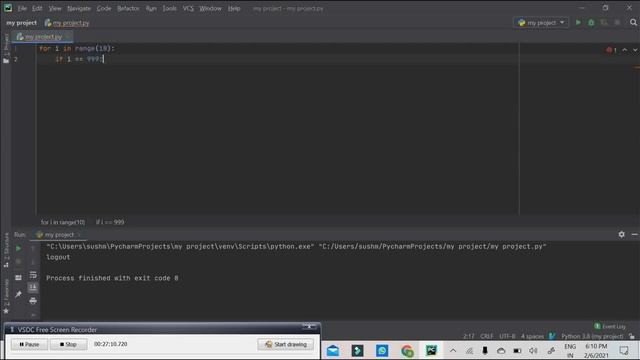This screenshot has width=640, height=360.
Task: Click 'my project.py' breadcrumb in navigation bar
Action: 67,23
